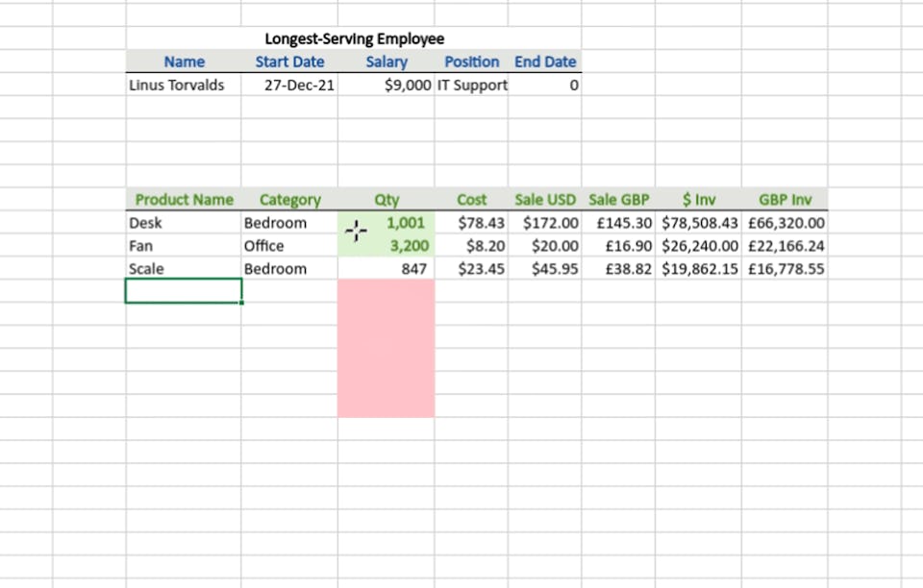
Task: Click the 'Sale USD' header cell
Action: click(545, 200)
